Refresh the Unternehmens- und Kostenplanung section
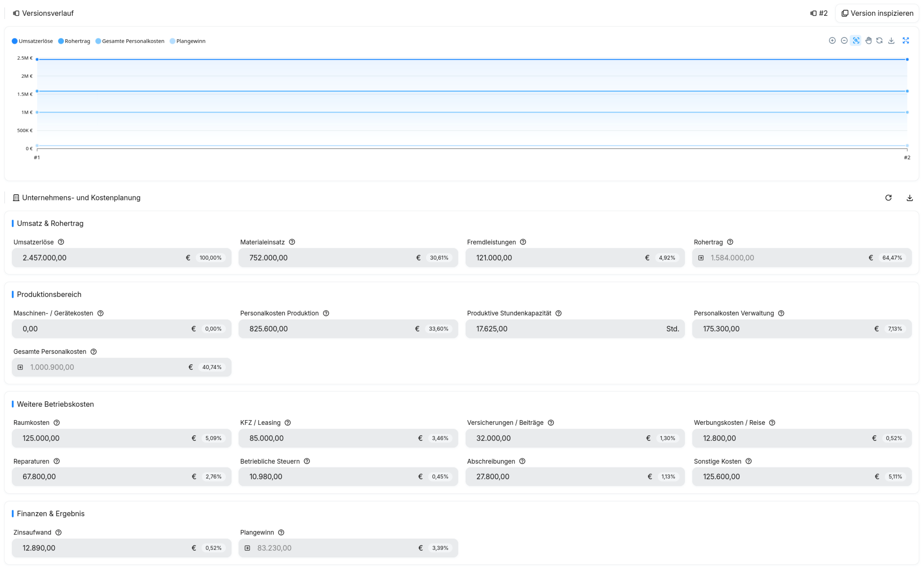The height and width of the screenshot is (570, 924). point(888,197)
